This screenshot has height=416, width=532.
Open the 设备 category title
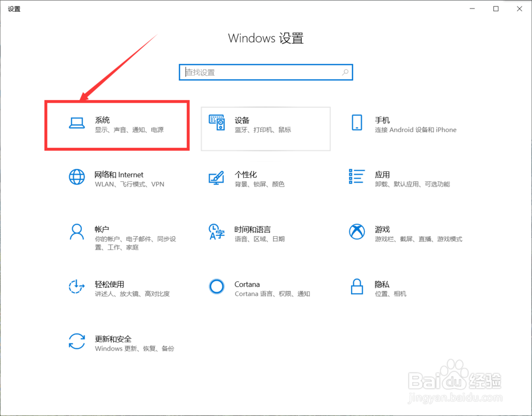[x=242, y=120]
